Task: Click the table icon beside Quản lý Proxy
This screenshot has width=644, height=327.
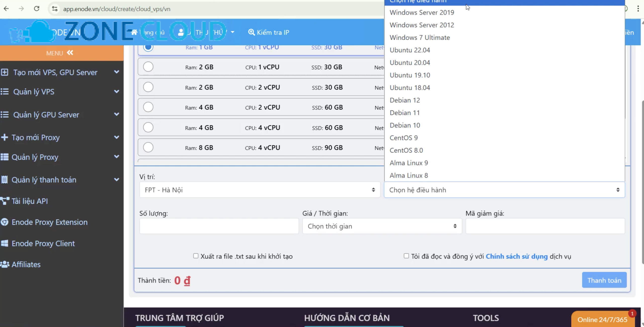Action: pos(5,157)
